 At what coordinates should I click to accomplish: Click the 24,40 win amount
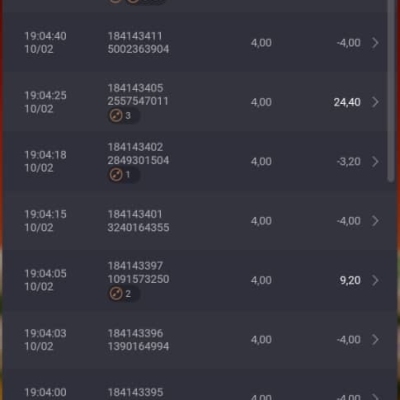[x=347, y=102]
